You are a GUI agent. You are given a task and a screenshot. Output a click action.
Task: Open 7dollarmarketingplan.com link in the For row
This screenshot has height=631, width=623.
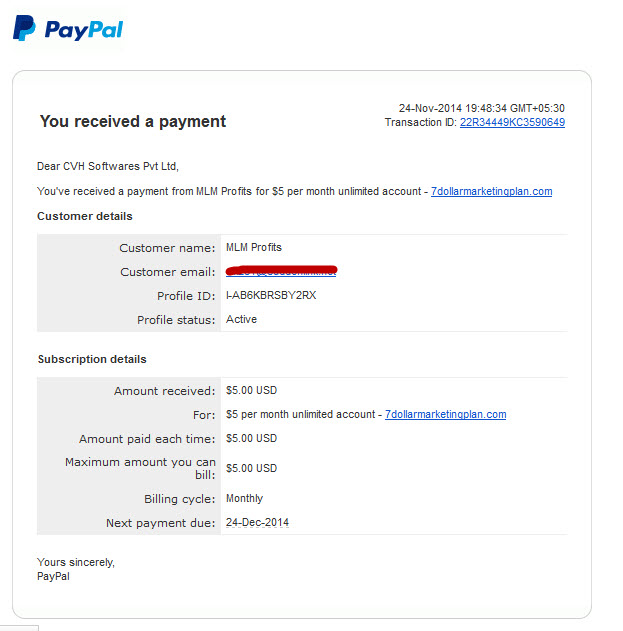[446, 414]
